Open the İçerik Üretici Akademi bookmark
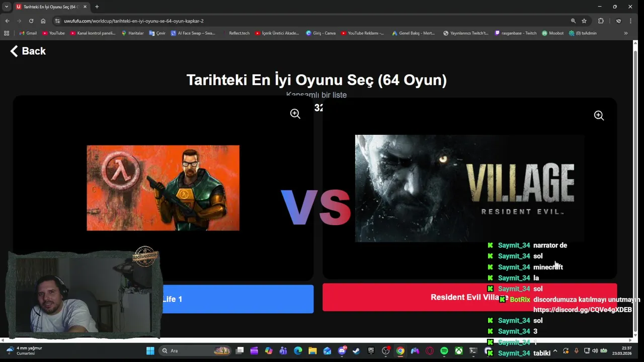The width and height of the screenshot is (644, 362). pyautogui.click(x=277, y=33)
